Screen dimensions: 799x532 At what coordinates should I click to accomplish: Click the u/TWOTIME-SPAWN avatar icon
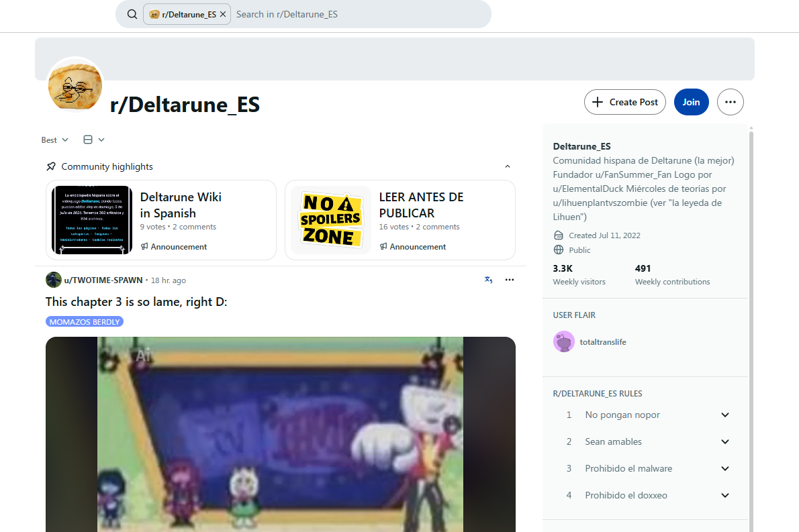tap(54, 280)
